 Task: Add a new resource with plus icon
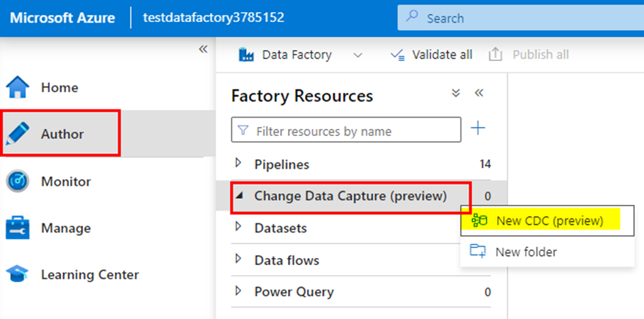pos(477,128)
